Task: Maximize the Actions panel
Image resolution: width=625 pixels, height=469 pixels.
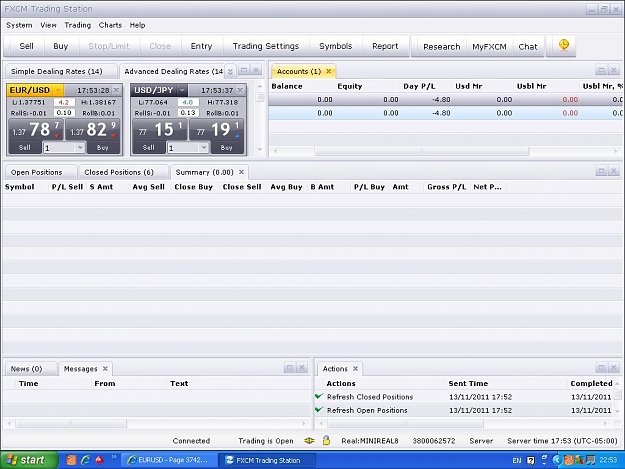Action: coord(601,367)
